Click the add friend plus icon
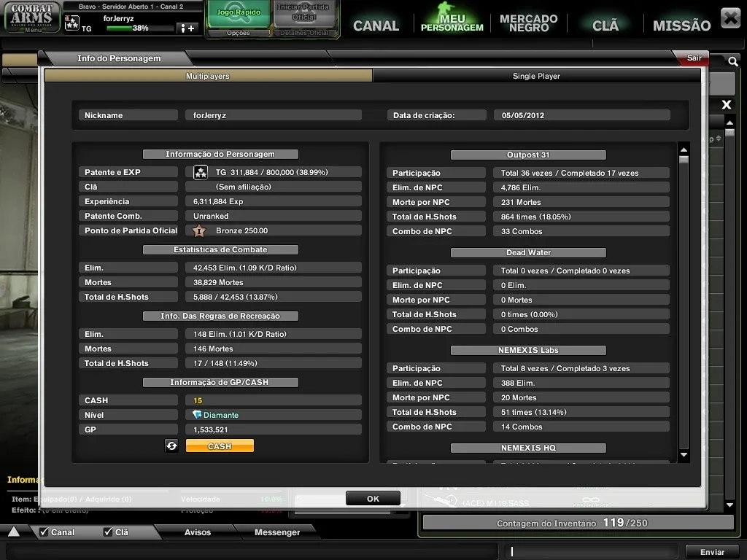This screenshot has width=747, height=560. point(186,28)
